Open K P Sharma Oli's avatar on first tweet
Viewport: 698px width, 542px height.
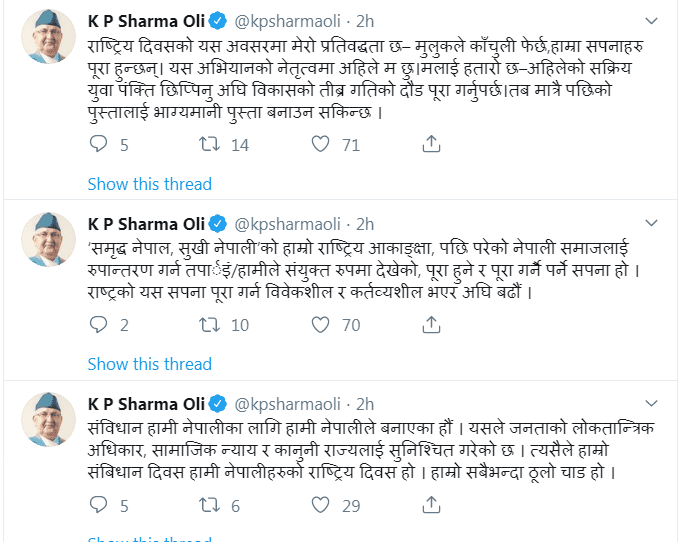click(x=49, y=41)
